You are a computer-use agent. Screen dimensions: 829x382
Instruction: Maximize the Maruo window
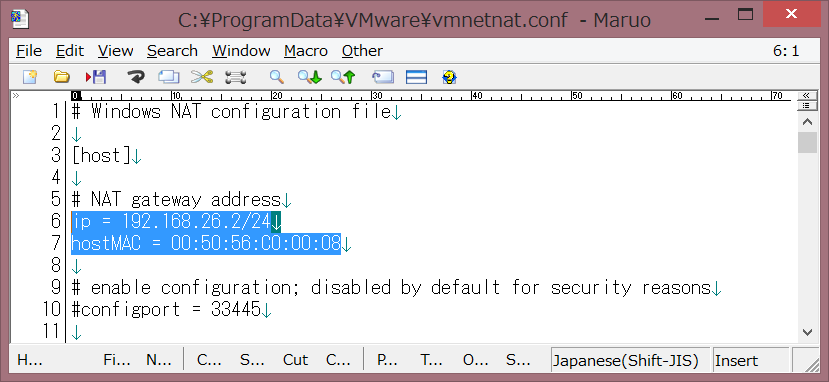(x=745, y=15)
